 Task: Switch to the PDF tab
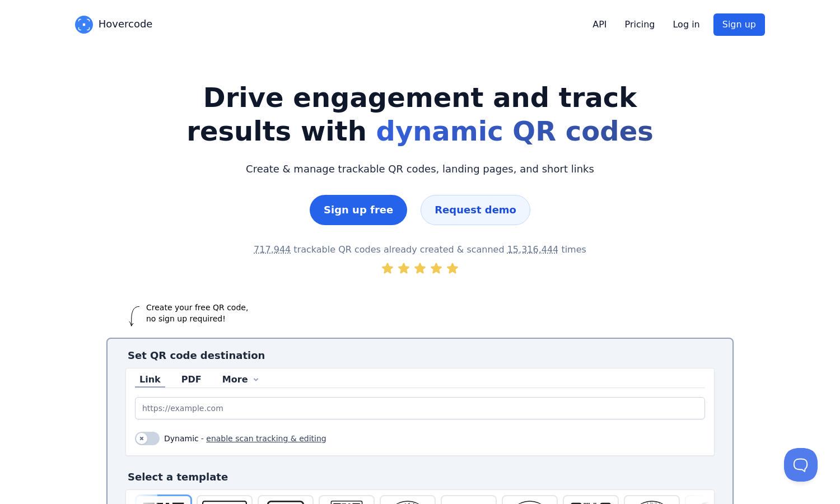(191, 379)
